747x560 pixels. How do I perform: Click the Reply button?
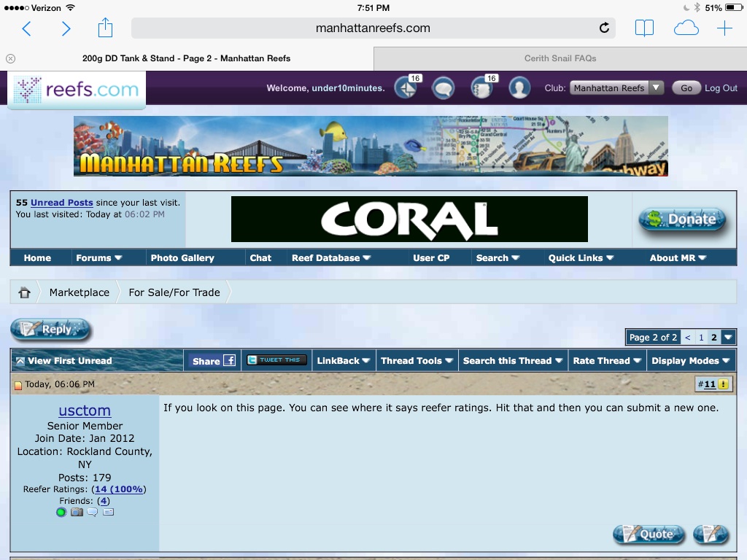coord(50,330)
